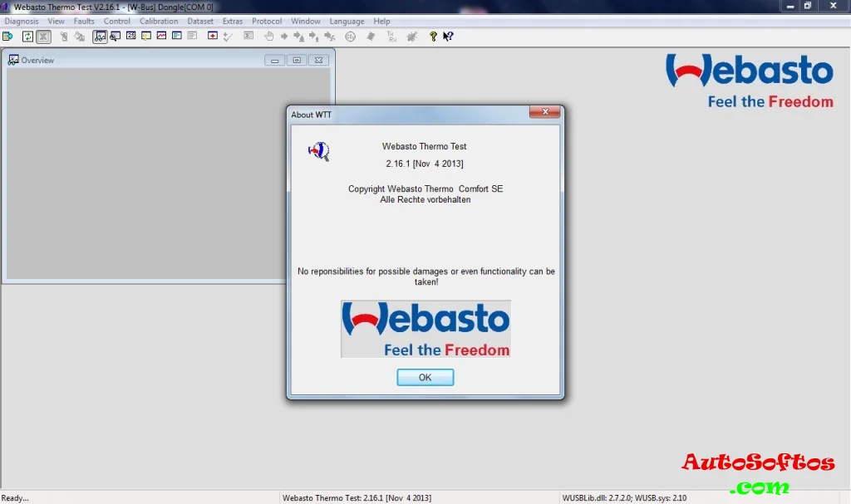
Task: Click the Webasto logo in the About dialog
Action: click(425, 329)
